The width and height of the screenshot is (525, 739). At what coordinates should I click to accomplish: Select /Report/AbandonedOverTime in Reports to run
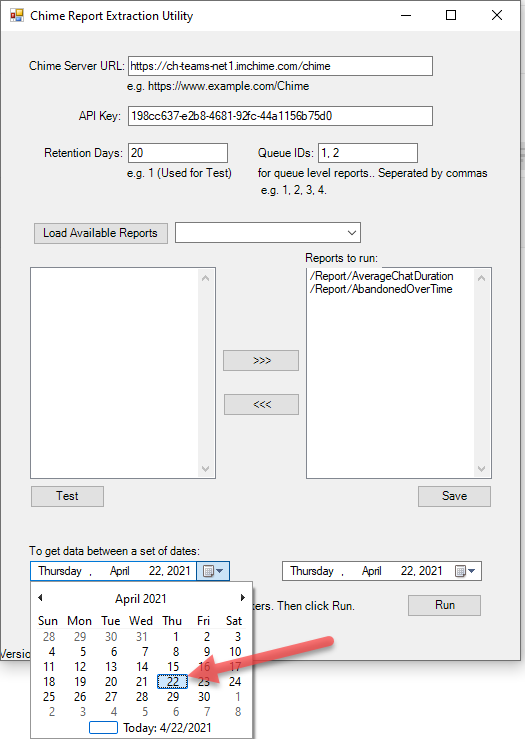click(x=381, y=289)
